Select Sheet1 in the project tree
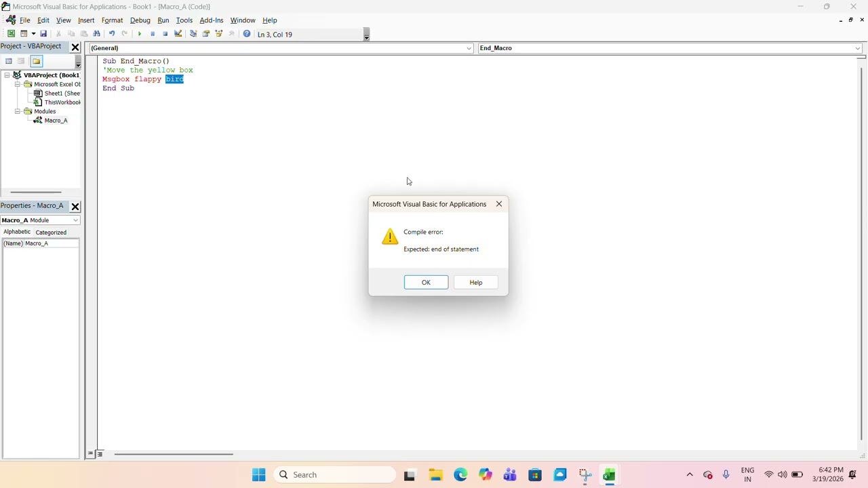This screenshot has width=868, height=488. pos(58,94)
